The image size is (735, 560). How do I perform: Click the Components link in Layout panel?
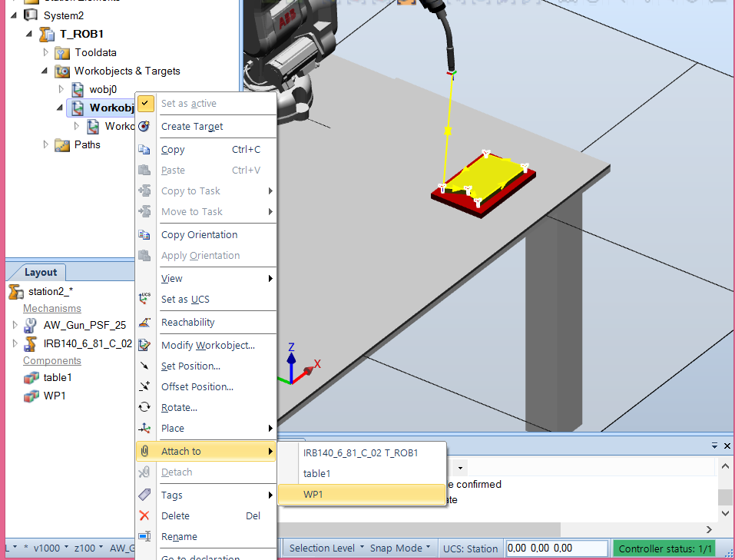[51, 360]
